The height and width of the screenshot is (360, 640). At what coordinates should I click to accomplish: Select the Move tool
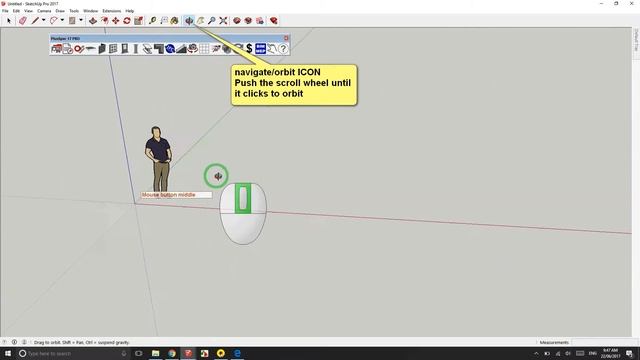(116, 20)
